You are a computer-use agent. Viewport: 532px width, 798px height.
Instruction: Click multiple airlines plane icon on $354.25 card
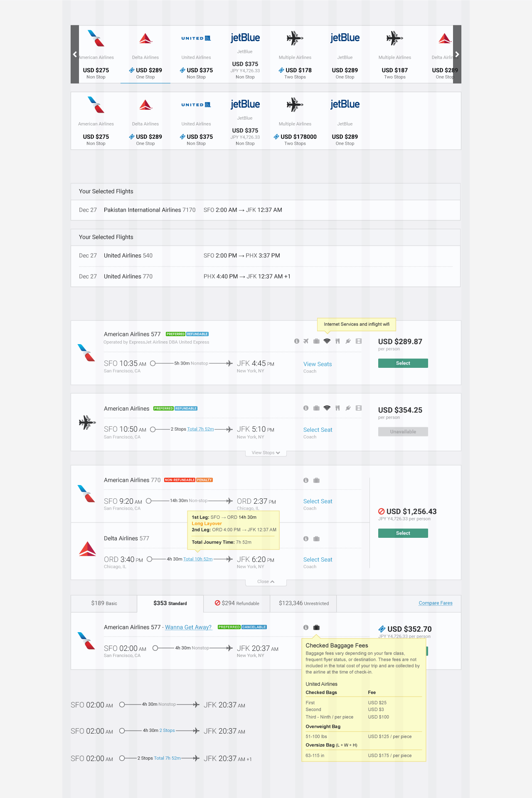pos(87,422)
